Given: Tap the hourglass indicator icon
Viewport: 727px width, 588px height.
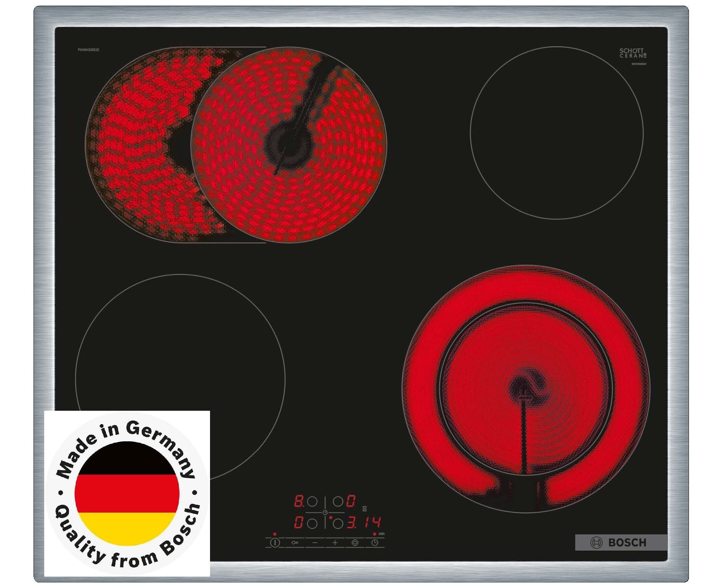Looking at the screenshot, I should (365, 509).
